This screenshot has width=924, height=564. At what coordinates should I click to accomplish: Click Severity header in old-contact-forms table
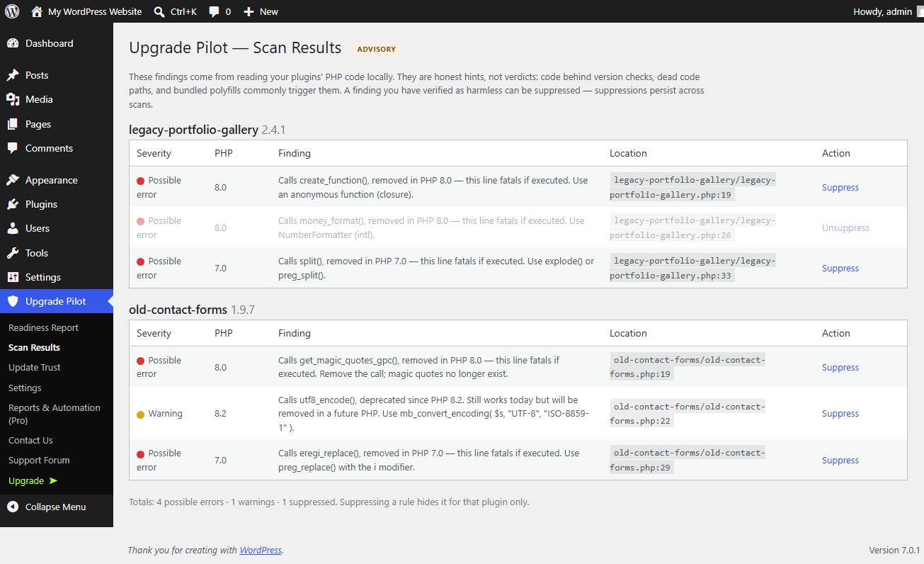pos(154,333)
